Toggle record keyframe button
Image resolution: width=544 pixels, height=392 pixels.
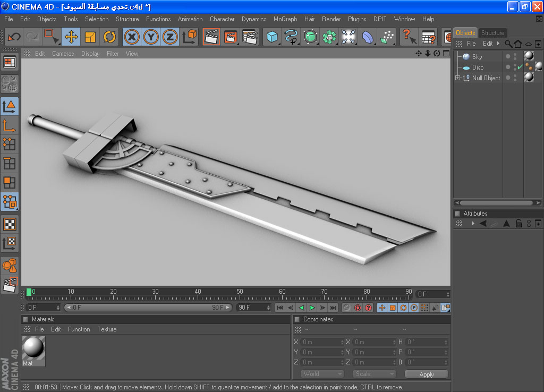pyautogui.click(x=346, y=308)
